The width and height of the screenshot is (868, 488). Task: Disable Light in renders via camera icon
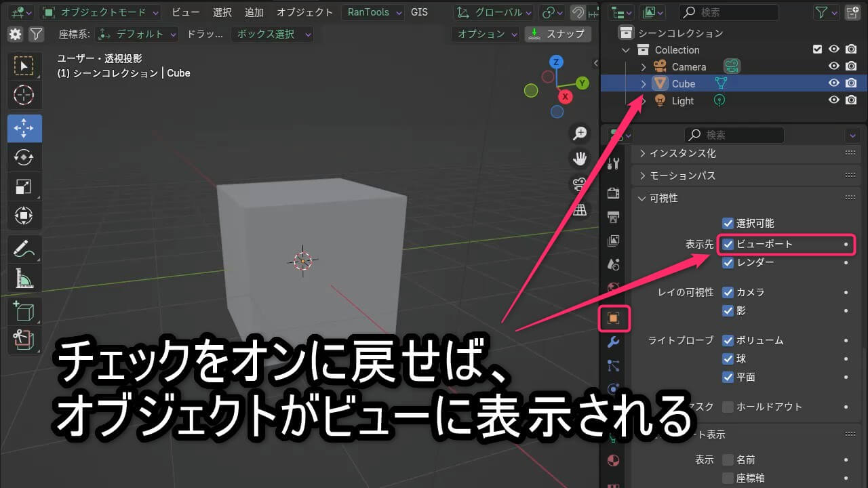click(852, 100)
